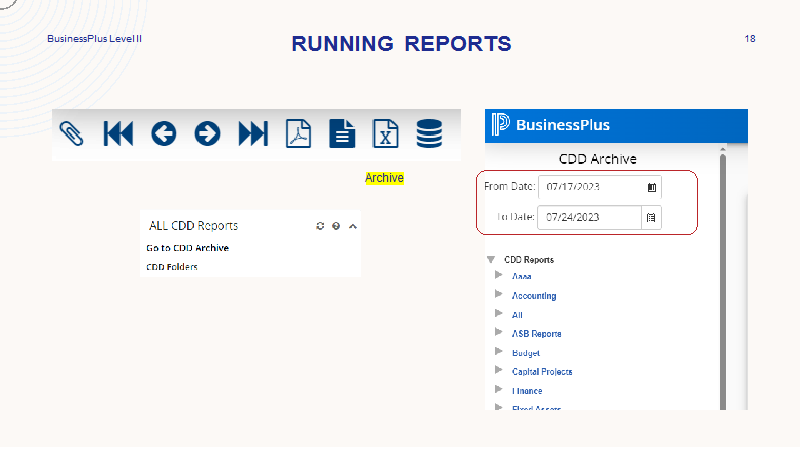The width and height of the screenshot is (800, 450).
Task: Go to next page arrow
Action: tap(207, 134)
